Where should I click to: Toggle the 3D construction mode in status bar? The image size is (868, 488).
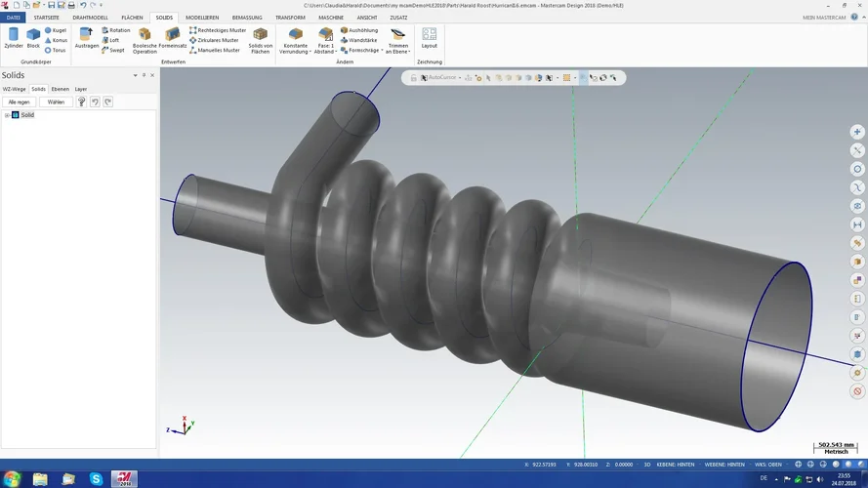(x=647, y=465)
